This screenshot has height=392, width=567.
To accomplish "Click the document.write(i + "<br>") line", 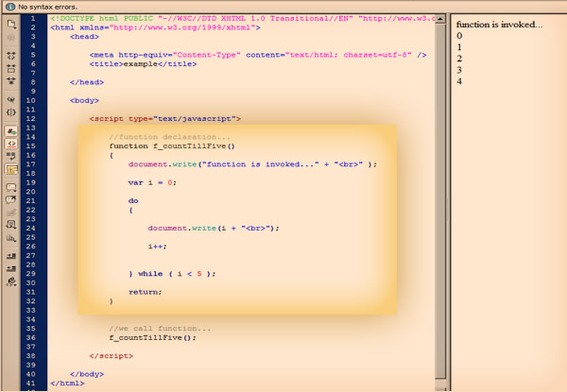I will click(x=214, y=228).
